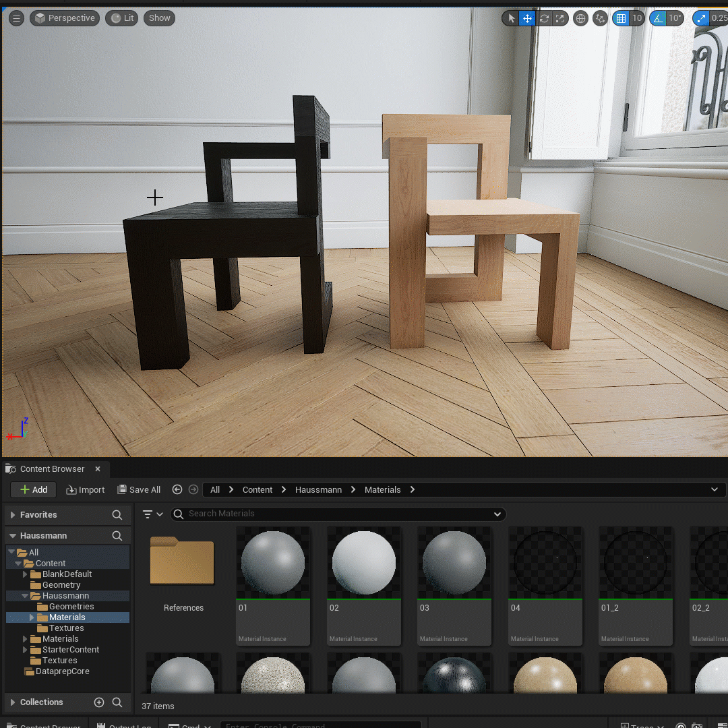Activate the Select objects cursor tool
The image size is (728, 728).
point(511,18)
